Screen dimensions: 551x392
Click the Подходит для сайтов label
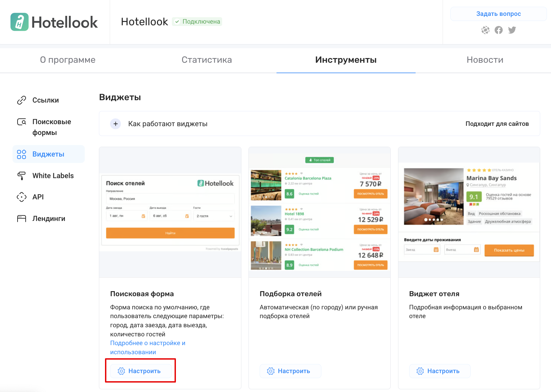pyautogui.click(x=497, y=124)
